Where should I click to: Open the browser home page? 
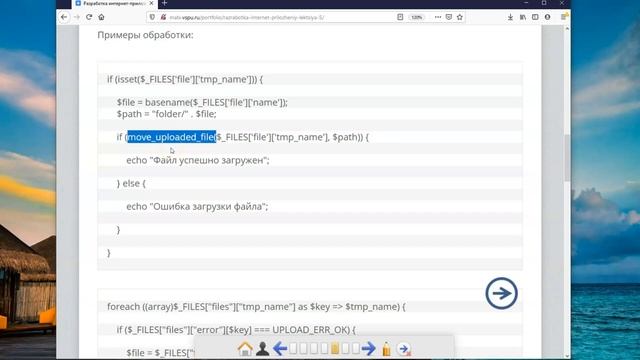(x=101, y=17)
